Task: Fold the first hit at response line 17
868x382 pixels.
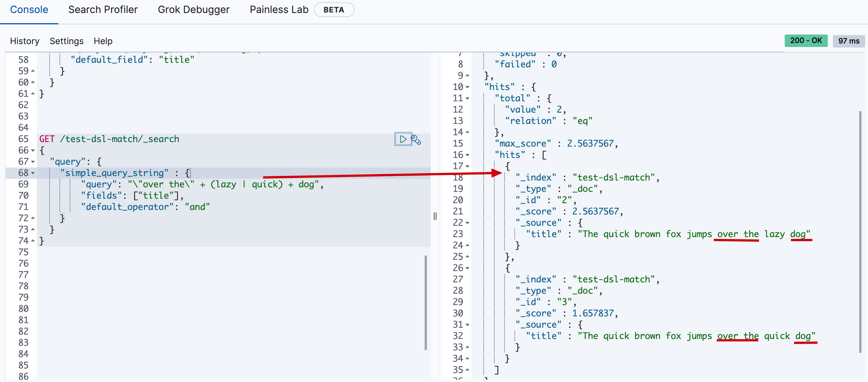Action: pyautogui.click(x=467, y=166)
